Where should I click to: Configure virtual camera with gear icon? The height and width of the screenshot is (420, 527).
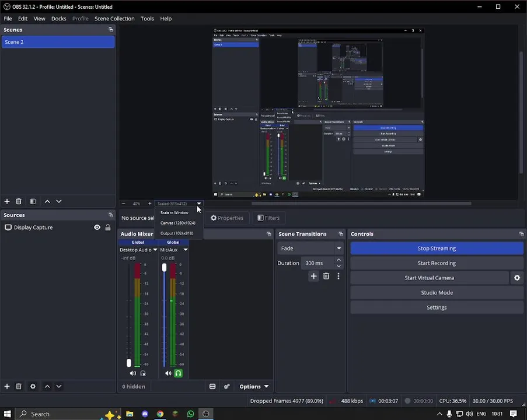pyautogui.click(x=517, y=278)
